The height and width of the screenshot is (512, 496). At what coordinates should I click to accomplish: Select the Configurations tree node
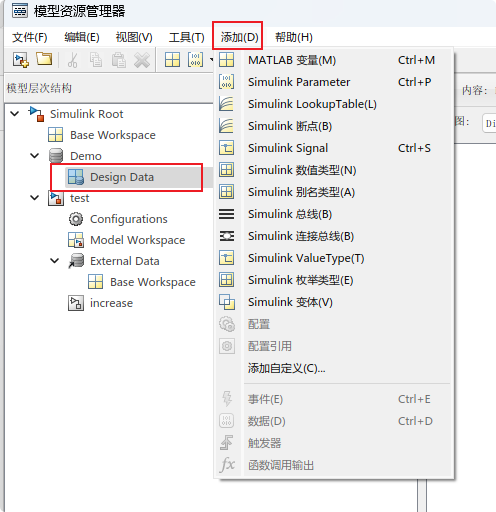[x=129, y=219]
